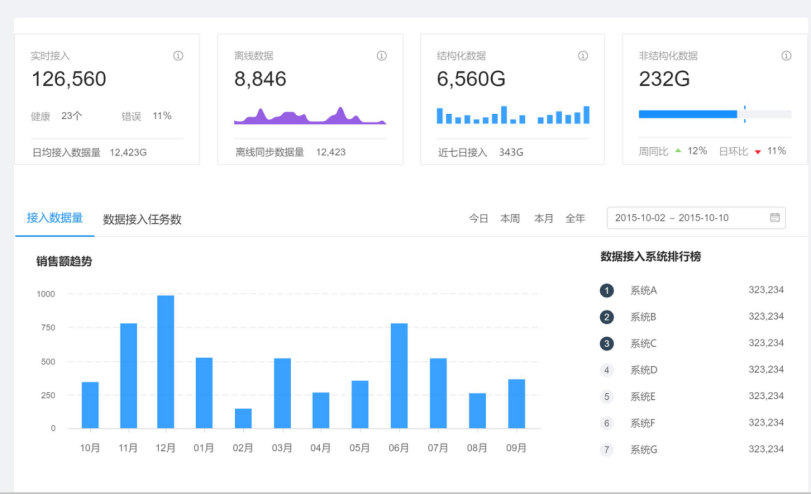The width and height of the screenshot is (811, 494).
Task: Click purple area sparkline on 离线数据 card
Action: pyautogui.click(x=310, y=116)
